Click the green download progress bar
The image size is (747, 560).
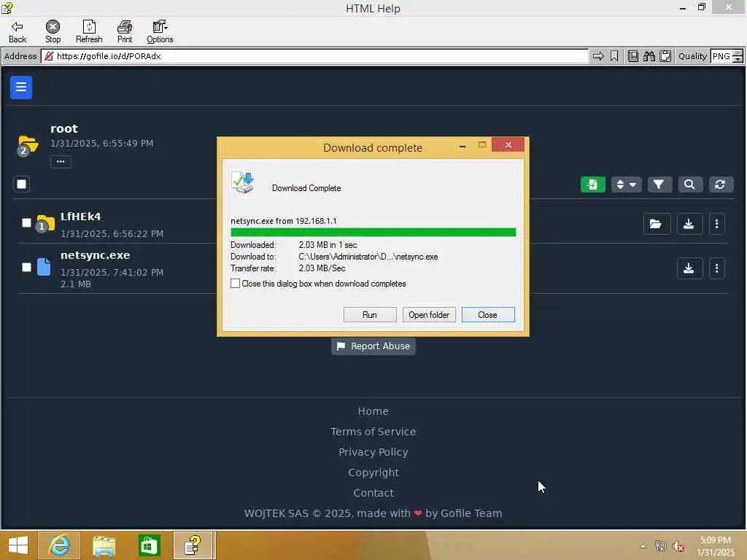pos(373,233)
